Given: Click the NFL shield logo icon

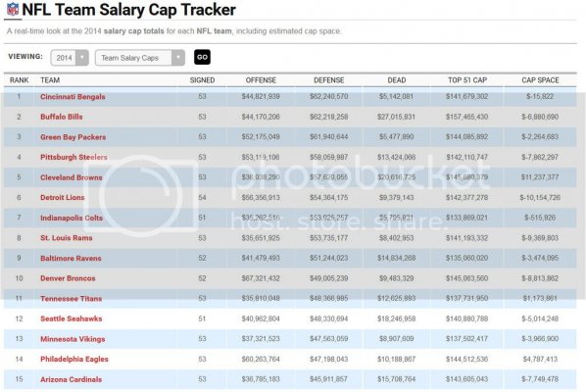Looking at the screenshot, I should pos(13,9).
